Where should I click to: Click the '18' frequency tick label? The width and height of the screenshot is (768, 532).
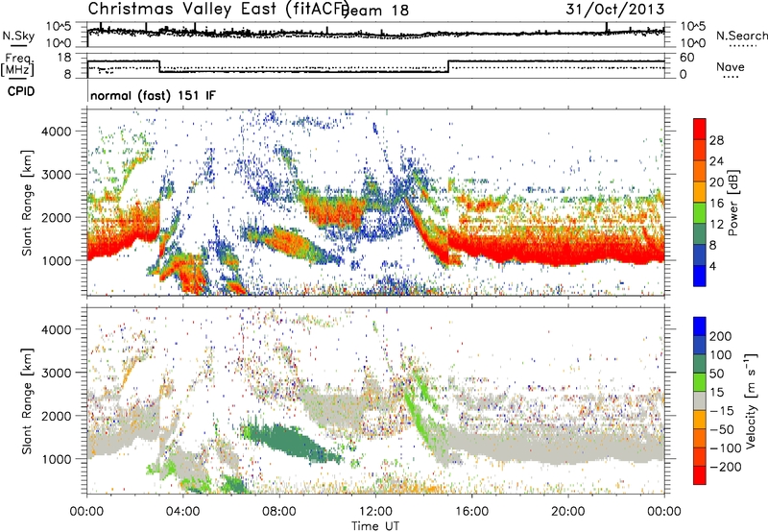coord(64,58)
